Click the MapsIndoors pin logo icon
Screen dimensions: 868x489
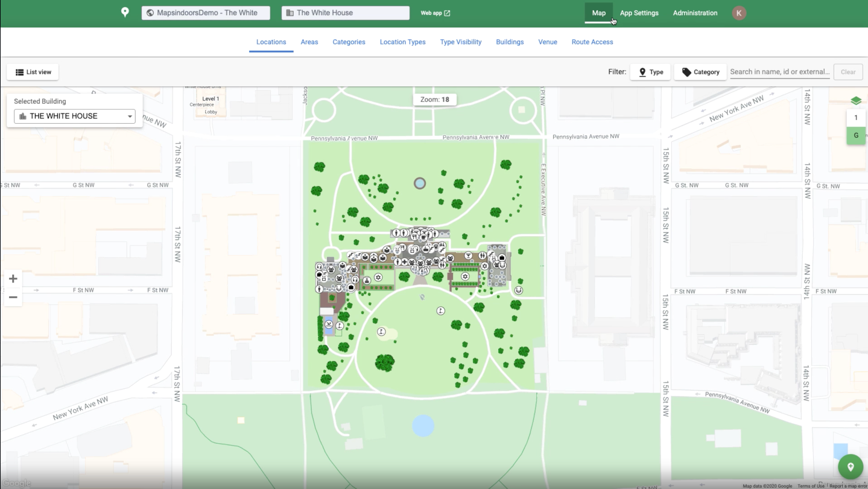click(x=125, y=13)
